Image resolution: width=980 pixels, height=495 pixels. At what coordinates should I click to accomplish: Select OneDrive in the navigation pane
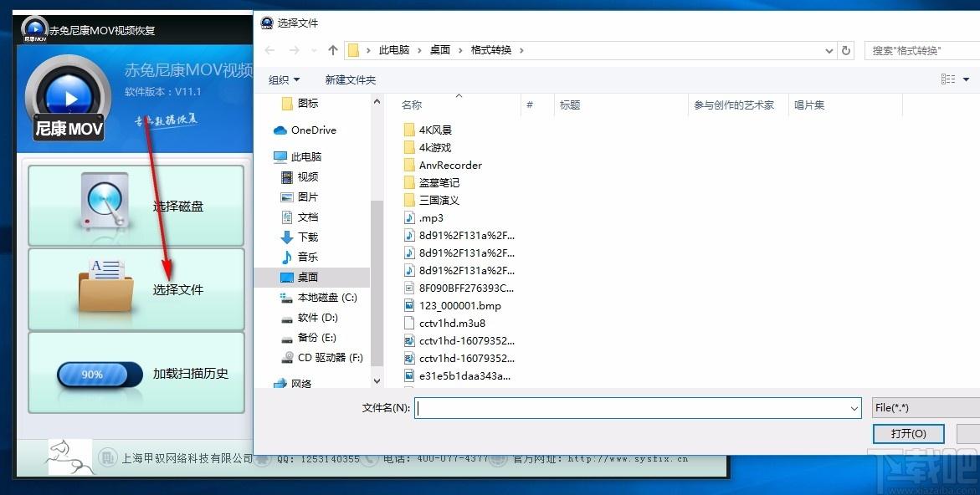(305, 130)
